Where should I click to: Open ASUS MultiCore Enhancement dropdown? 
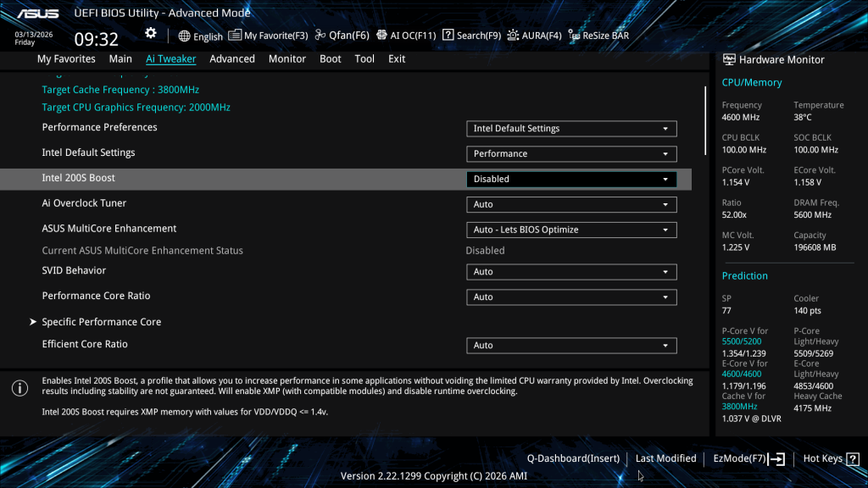point(571,230)
